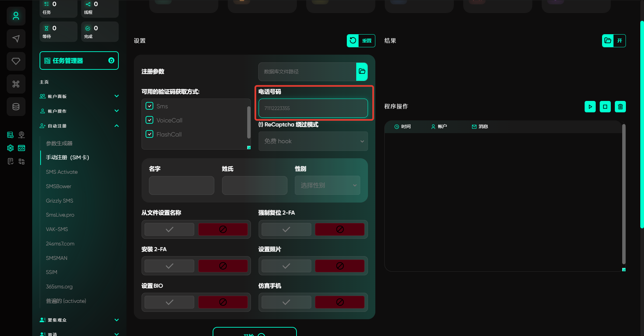Click the 电话号码 phone number input field
Image resolution: width=644 pixels, height=336 pixels.
click(x=313, y=108)
